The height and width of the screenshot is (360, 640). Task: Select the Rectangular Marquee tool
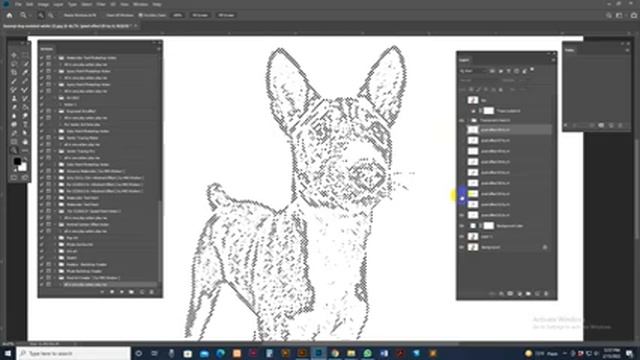click(x=25, y=55)
